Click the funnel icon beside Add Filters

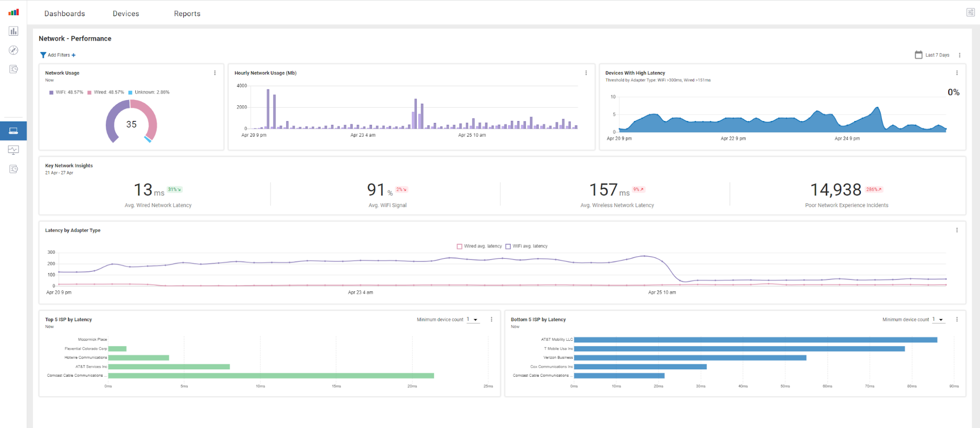coord(43,55)
